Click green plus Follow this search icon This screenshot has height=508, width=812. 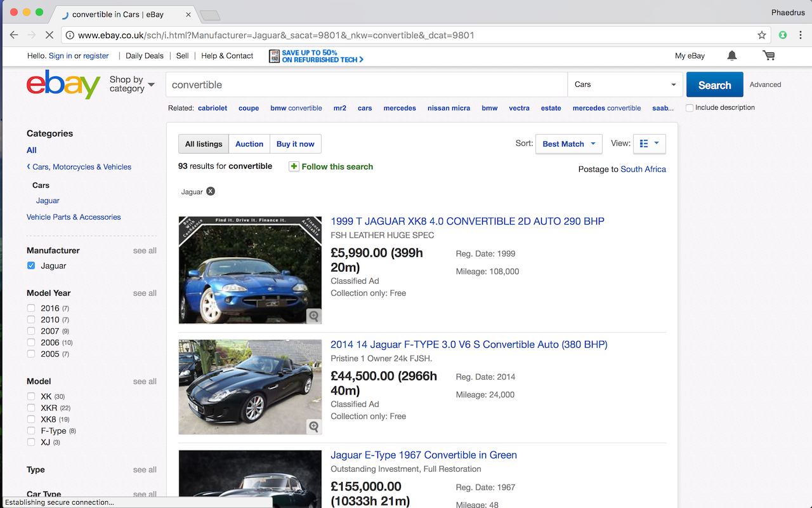pyautogui.click(x=294, y=166)
